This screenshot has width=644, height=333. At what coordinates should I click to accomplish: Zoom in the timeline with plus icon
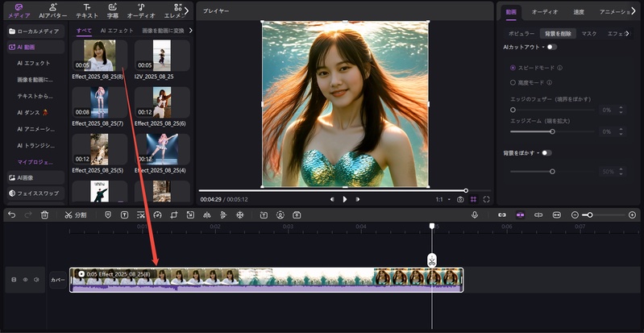click(633, 214)
